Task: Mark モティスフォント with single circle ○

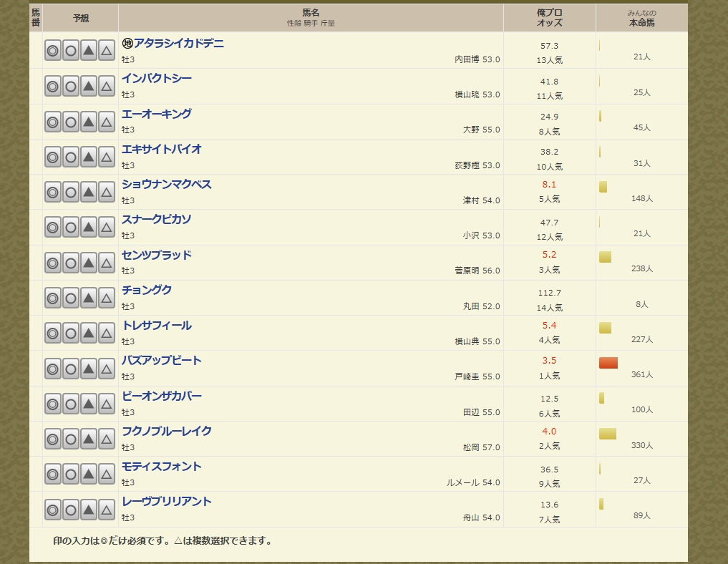Action: [71, 475]
